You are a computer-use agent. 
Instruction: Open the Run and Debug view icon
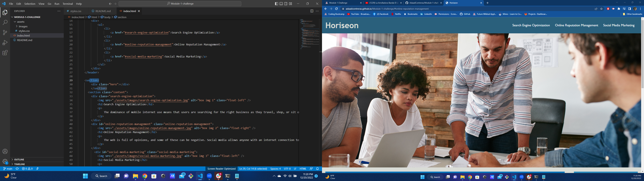(5, 43)
